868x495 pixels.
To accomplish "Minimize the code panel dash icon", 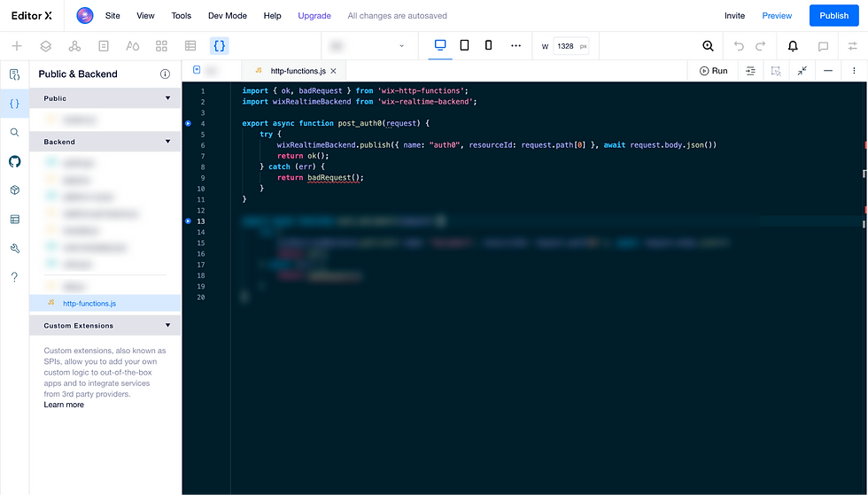I will coord(828,71).
